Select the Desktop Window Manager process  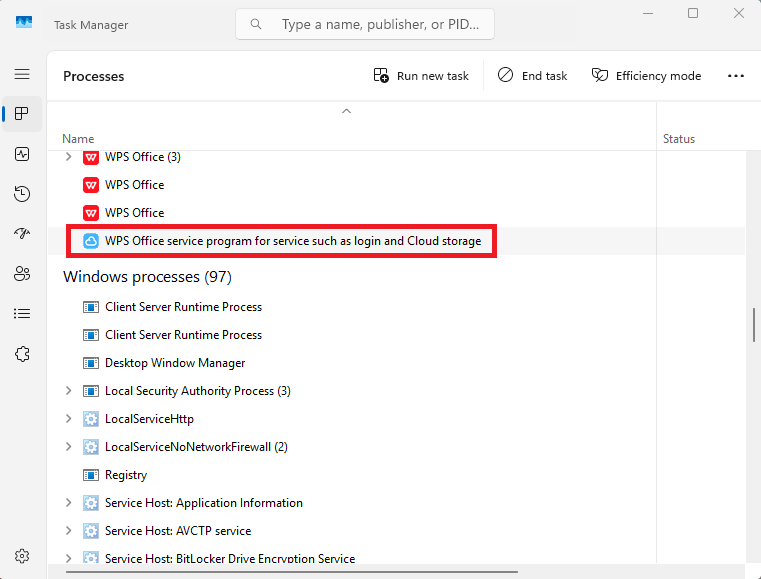pos(175,363)
